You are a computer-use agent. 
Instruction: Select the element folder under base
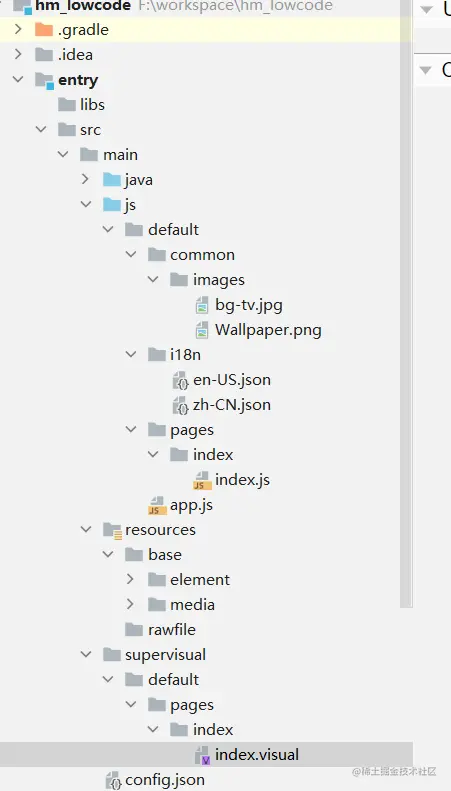189,580
